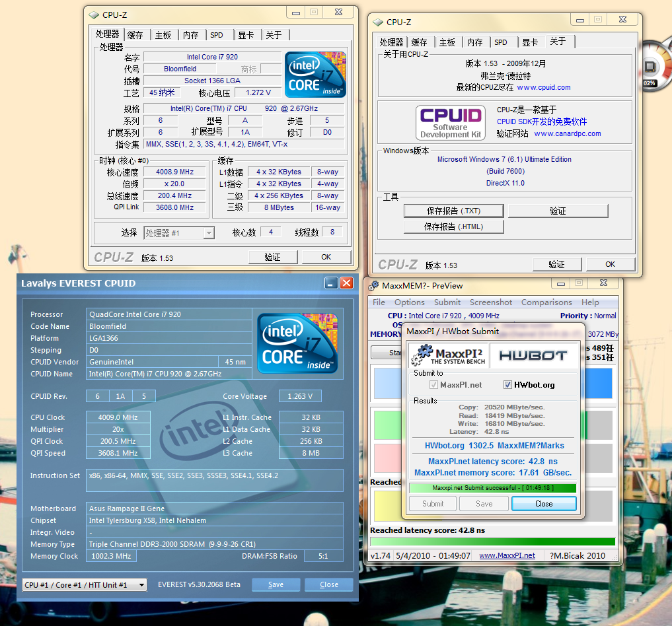Switch to the 内存 tab in left CPU-Z
Screen dimensions: 672x626
(x=191, y=35)
